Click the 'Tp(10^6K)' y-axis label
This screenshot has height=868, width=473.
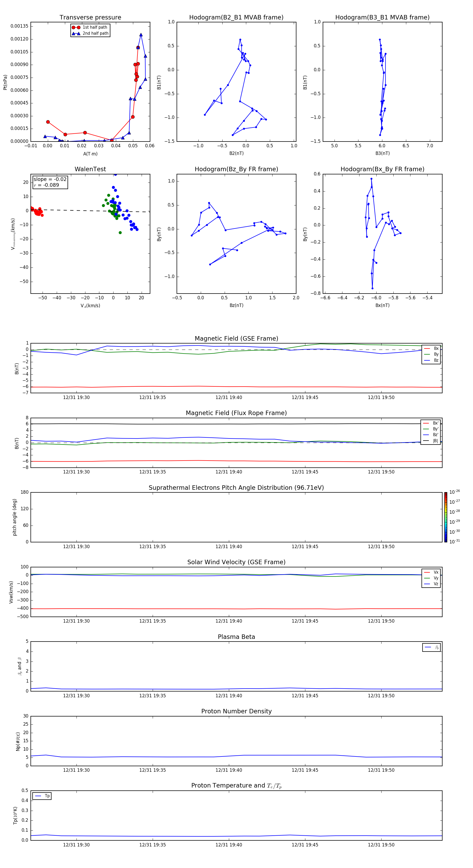15,815
